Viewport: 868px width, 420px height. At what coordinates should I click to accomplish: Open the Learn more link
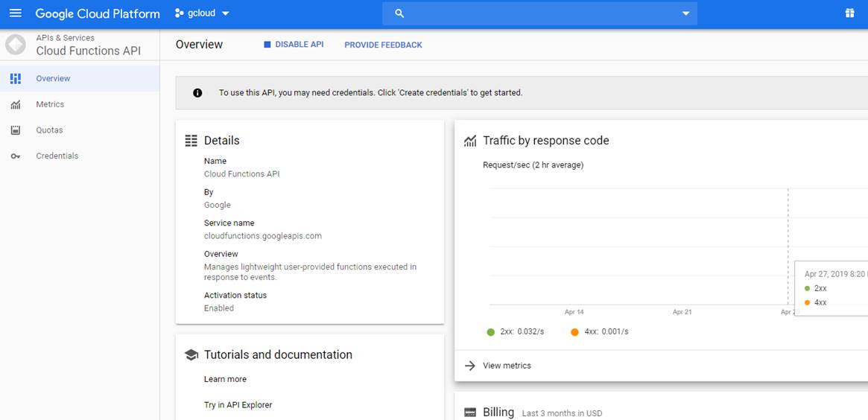point(225,379)
